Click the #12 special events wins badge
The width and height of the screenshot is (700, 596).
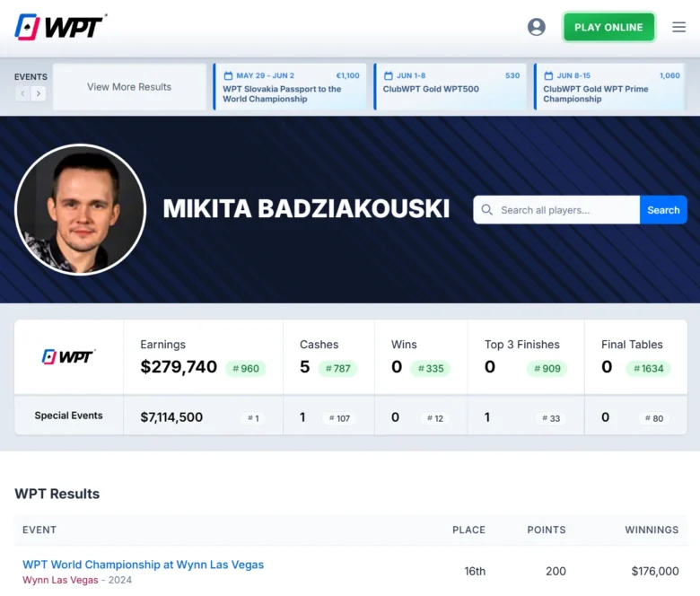point(435,418)
